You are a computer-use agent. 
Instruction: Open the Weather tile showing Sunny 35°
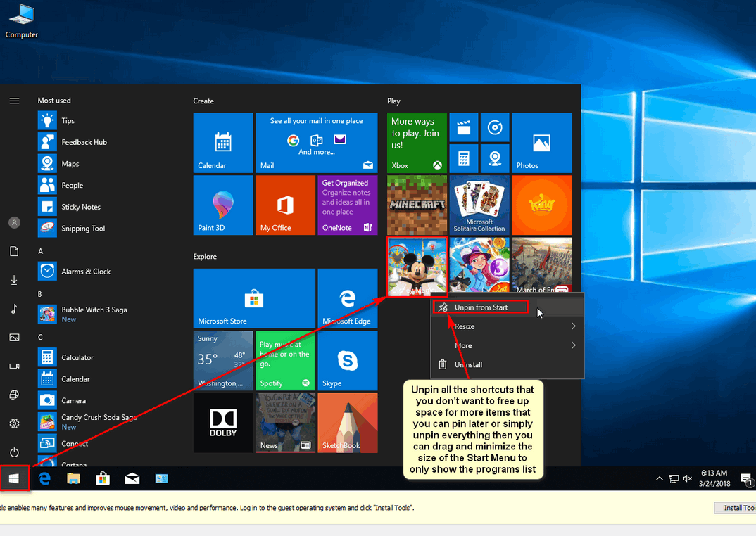(223, 361)
